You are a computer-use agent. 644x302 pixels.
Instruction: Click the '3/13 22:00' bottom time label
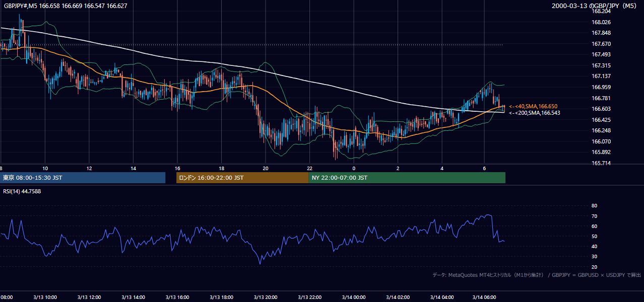(x=309, y=297)
